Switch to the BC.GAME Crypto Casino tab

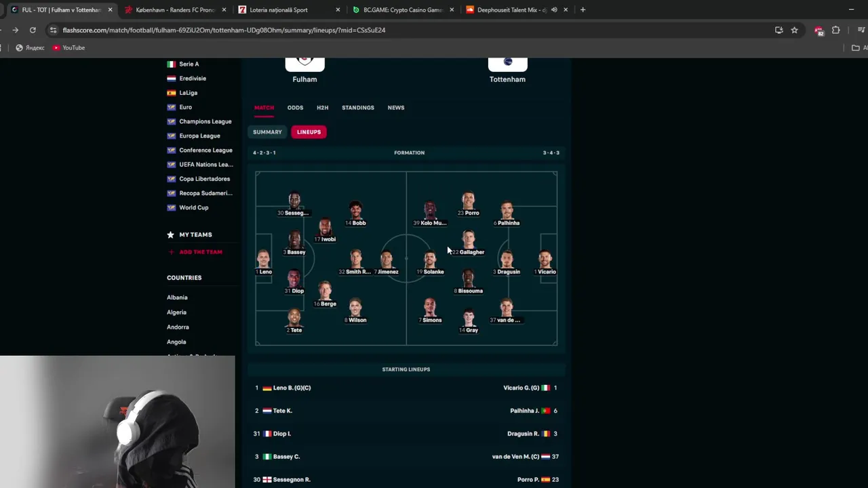(403, 10)
